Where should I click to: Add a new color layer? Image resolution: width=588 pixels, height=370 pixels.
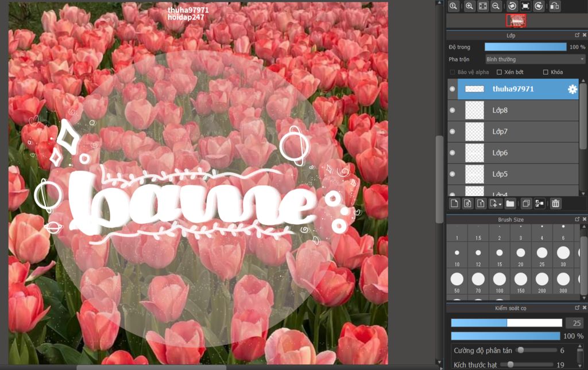[x=455, y=203]
